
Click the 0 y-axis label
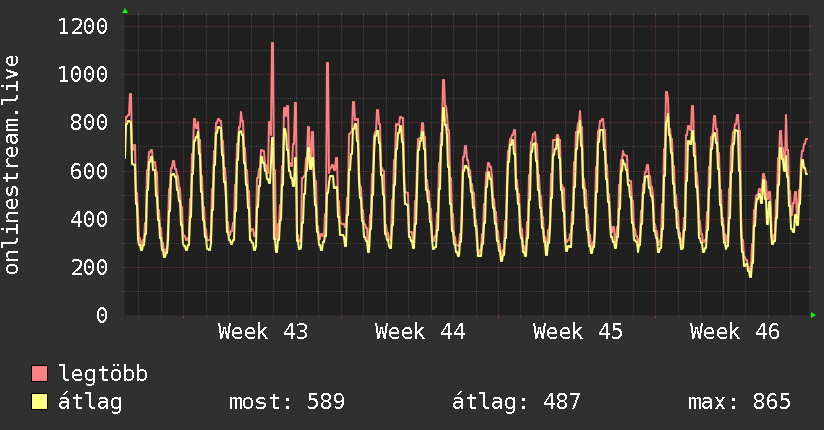pos(102,315)
